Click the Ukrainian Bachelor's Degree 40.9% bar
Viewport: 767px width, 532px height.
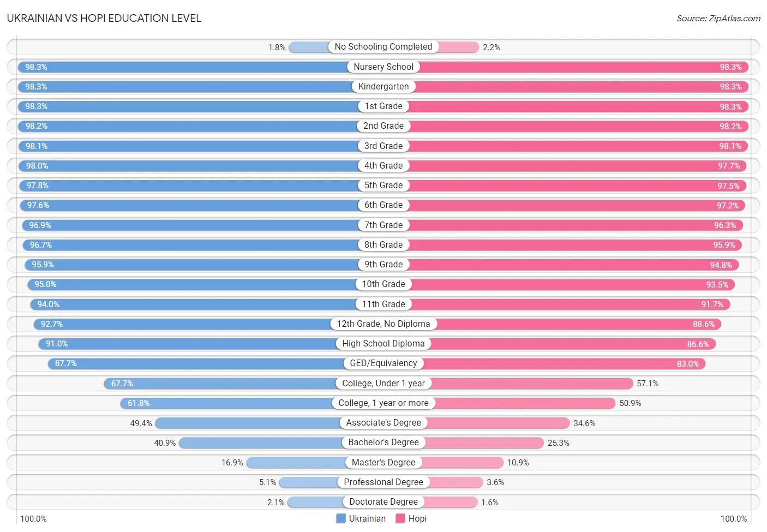pyautogui.click(x=281, y=443)
